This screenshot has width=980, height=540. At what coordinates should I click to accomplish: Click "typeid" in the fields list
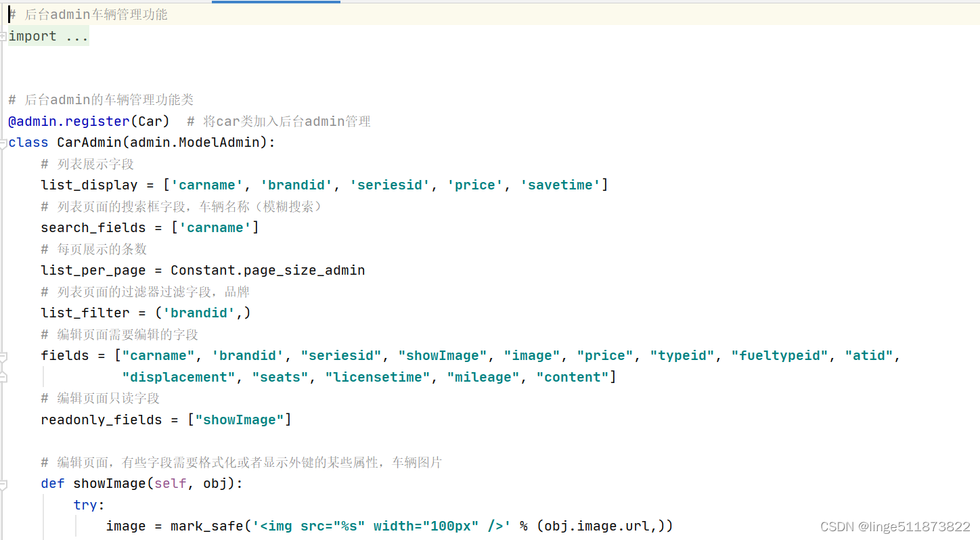pyautogui.click(x=682, y=356)
